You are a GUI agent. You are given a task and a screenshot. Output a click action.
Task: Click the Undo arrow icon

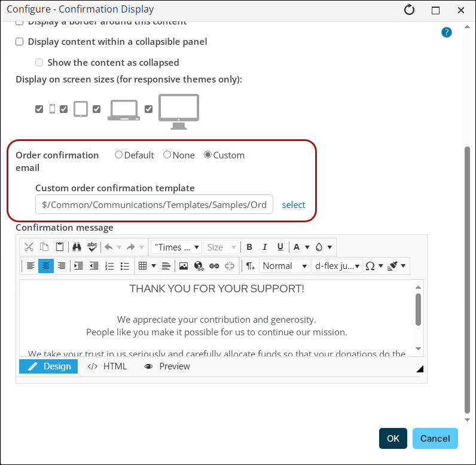pos(109,247)
